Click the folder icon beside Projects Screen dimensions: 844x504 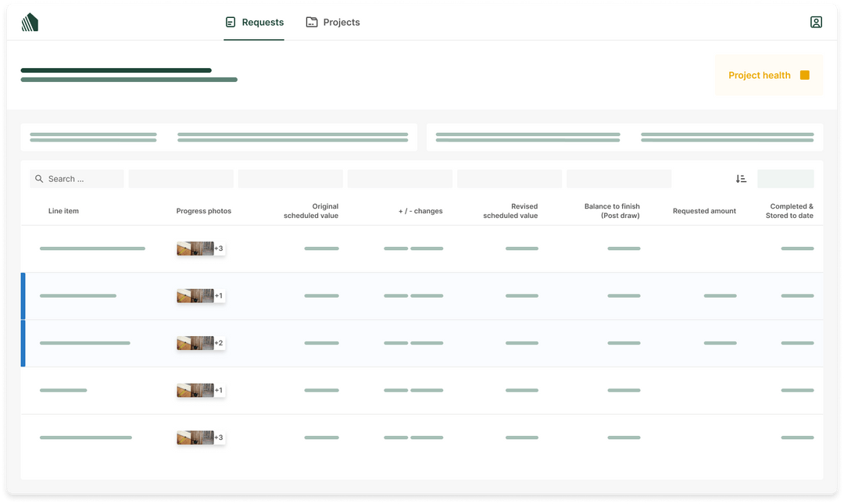(x=310, y=22)
